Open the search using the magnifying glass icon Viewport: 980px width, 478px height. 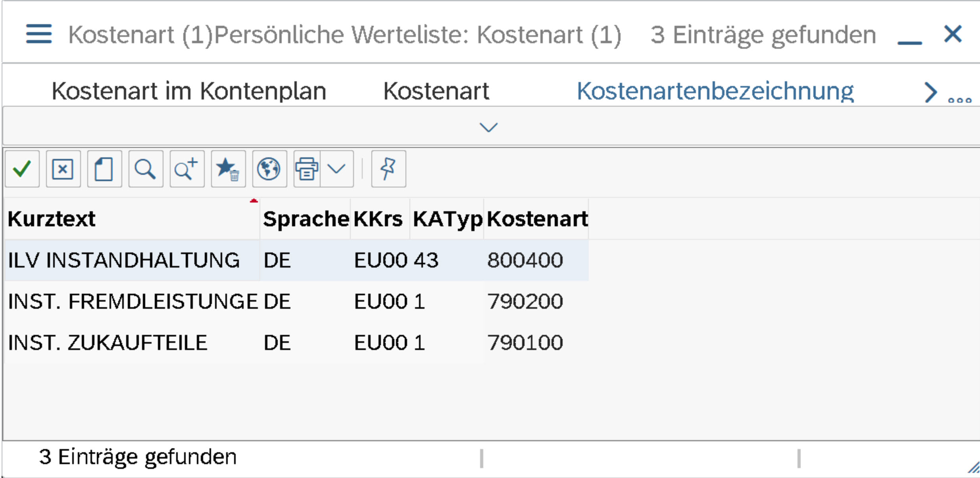(x=145, y=170)
